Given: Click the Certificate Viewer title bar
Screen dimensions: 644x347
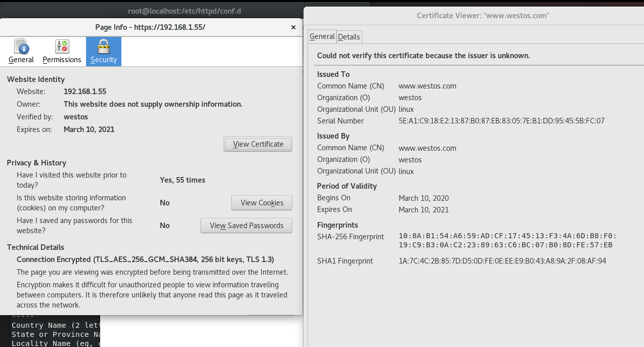Looking at the screenshot, I should 483,16.
